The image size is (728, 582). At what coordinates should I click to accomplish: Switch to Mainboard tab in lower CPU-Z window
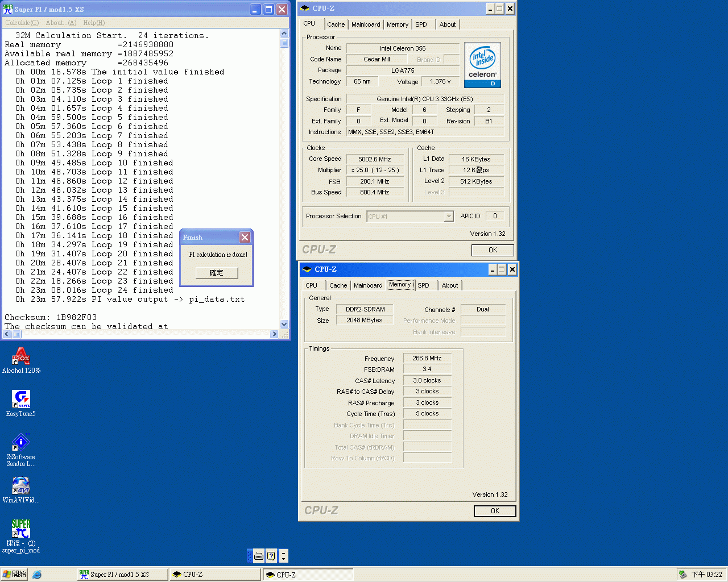[368, 285]
